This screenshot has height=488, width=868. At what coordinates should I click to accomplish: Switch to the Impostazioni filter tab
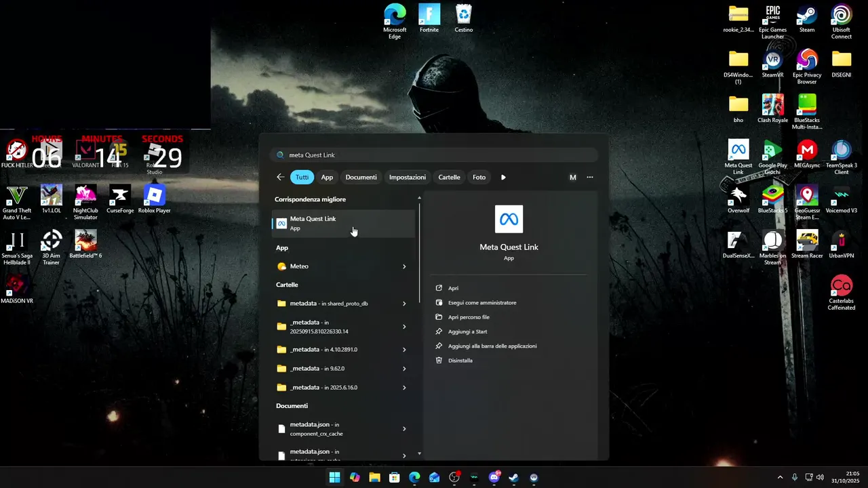pyautogui.click(x=408, y=177)
